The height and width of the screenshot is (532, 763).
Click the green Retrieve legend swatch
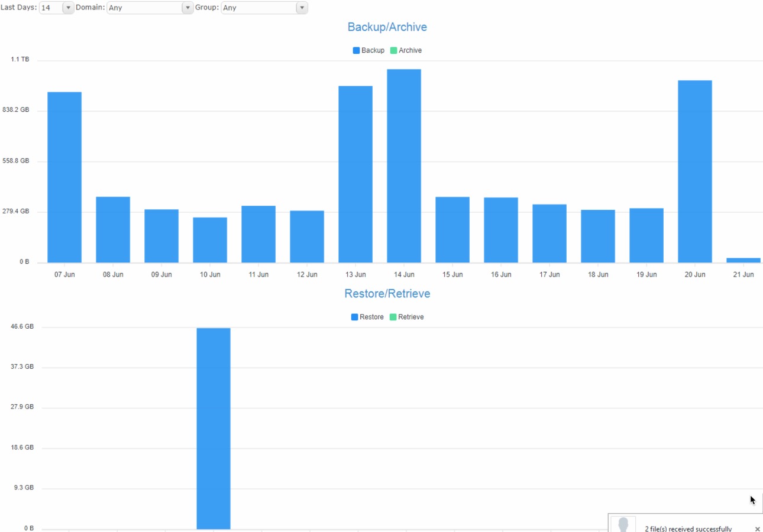tap(393, 317)
